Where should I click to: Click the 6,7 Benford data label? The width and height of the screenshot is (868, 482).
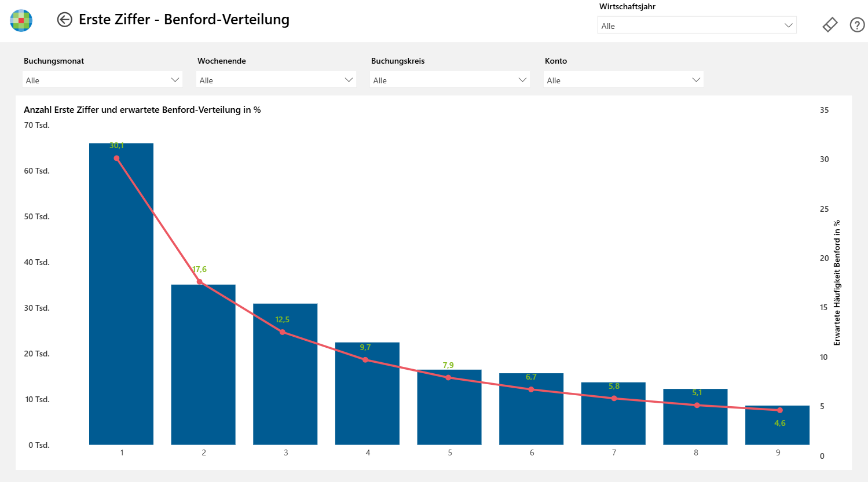531,377
